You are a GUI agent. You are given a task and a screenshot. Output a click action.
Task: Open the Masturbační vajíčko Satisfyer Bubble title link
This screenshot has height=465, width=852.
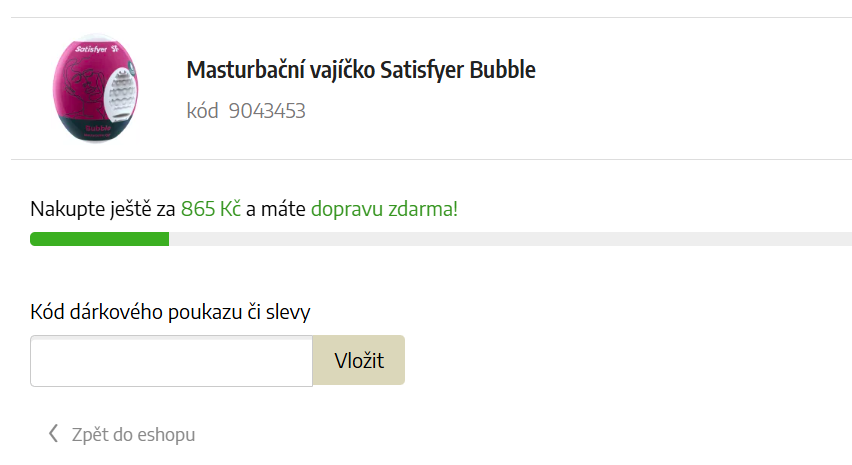click(x=361, y=70)
